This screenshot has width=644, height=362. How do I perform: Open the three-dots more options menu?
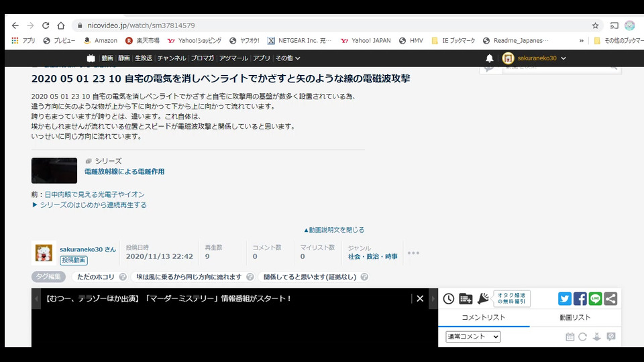click(x=413, y=253)
